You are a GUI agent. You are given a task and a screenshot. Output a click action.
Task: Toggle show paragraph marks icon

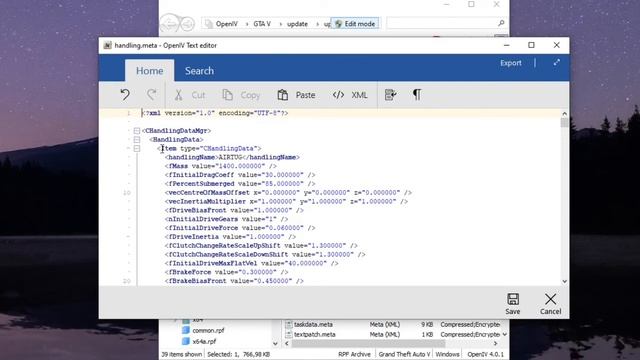tap(417, 95)
